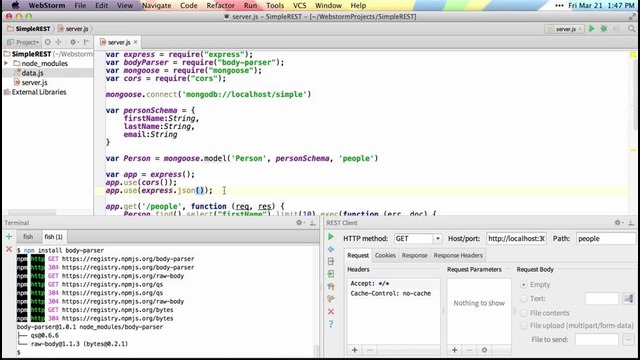640x360 pixels.
Task: Open the Code menu
Action: pos(189,6)
